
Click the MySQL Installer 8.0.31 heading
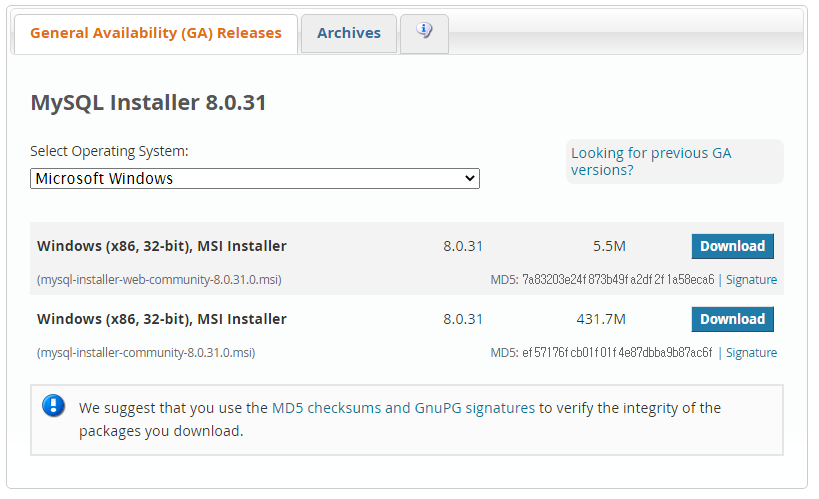click(x=148, y=102)
